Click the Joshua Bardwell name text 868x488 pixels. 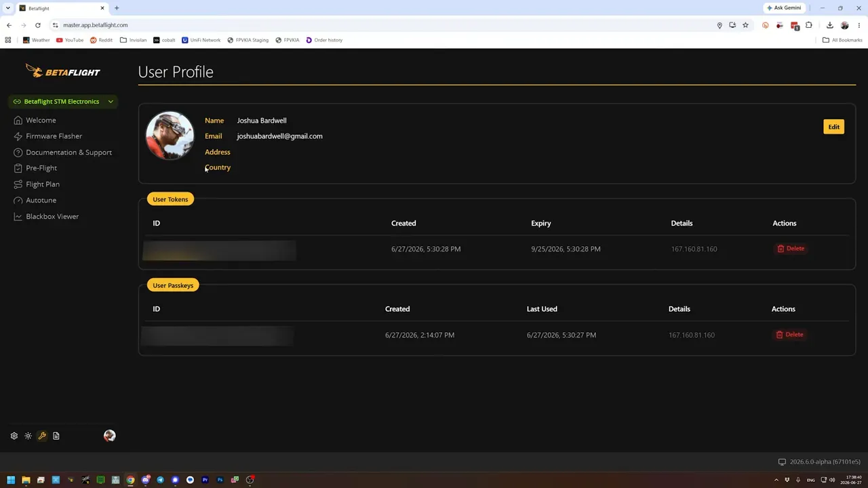pyautogui.click(x=262, y=121)
